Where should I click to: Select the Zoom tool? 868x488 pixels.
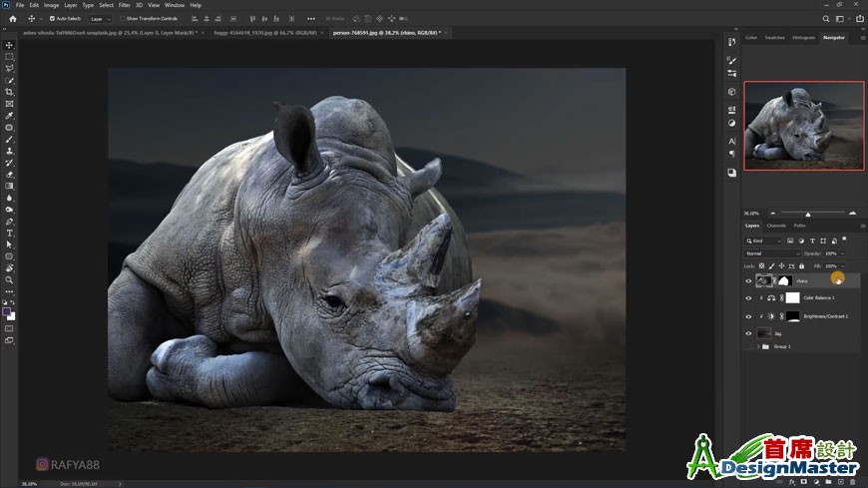coord(9,280)
